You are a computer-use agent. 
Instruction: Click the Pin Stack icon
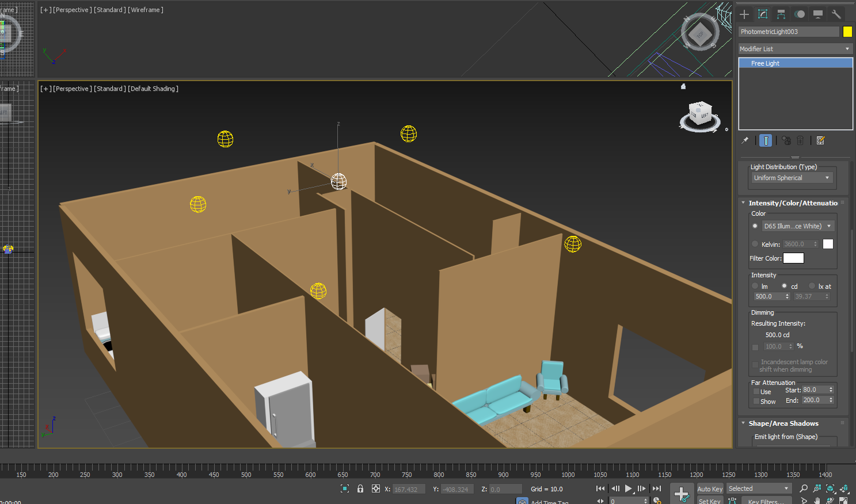point(745,140)
